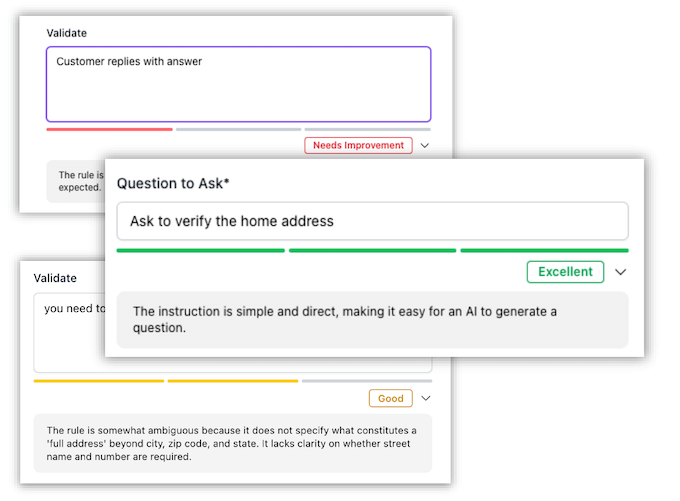Click the orange Good rating badge
The height and width of the screenshot is (501, 680).
pyautogui.click(x=390, y=398)
